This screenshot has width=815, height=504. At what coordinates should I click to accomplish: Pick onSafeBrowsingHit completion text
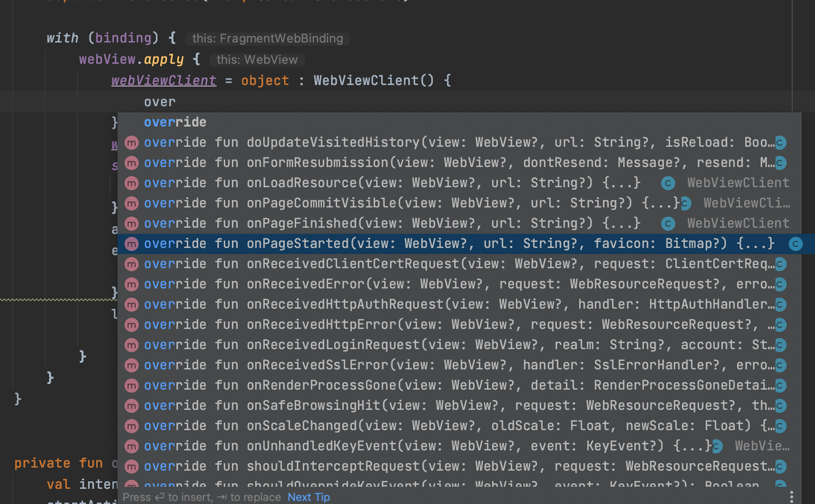tap(459, 405)
